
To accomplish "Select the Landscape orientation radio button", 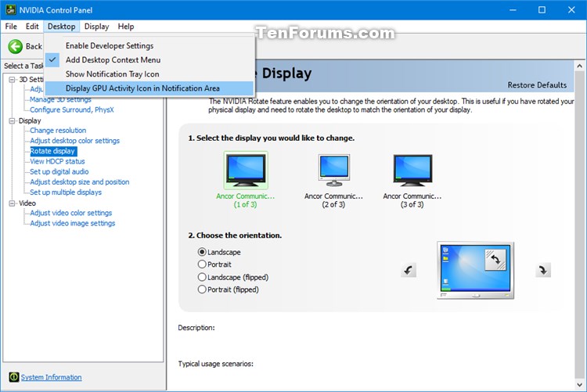I will (x=202, y=252).
